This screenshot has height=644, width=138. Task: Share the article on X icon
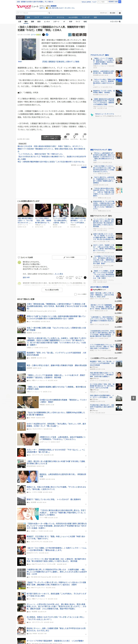coord(44,35)
